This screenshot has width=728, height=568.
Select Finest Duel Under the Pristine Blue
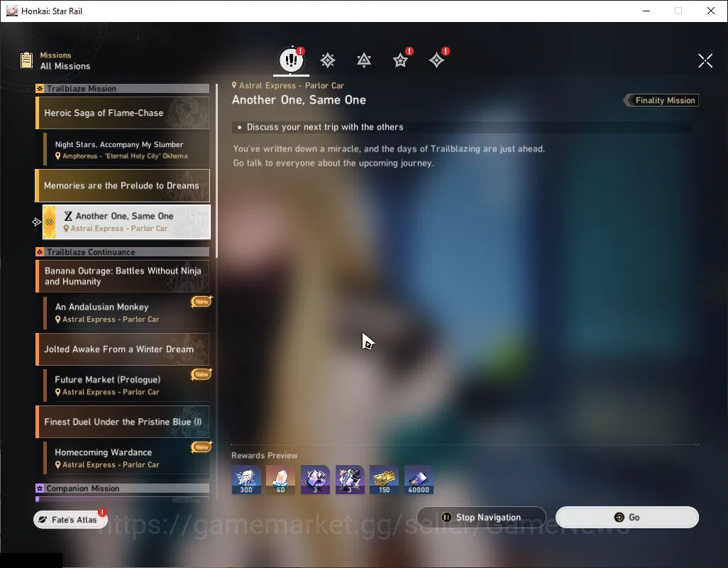tap(123, 422)
